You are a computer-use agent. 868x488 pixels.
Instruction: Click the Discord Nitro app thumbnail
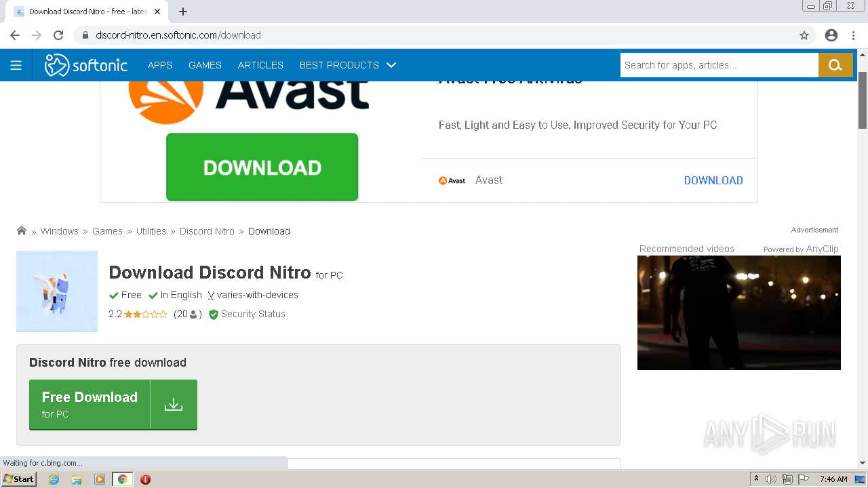coord(57,291)
